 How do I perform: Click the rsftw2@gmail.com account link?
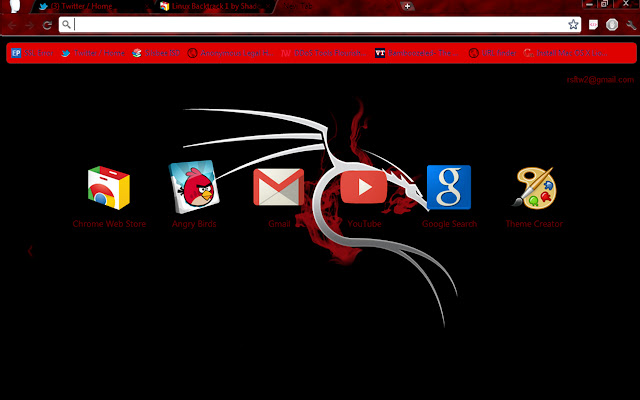coord(600,80)
